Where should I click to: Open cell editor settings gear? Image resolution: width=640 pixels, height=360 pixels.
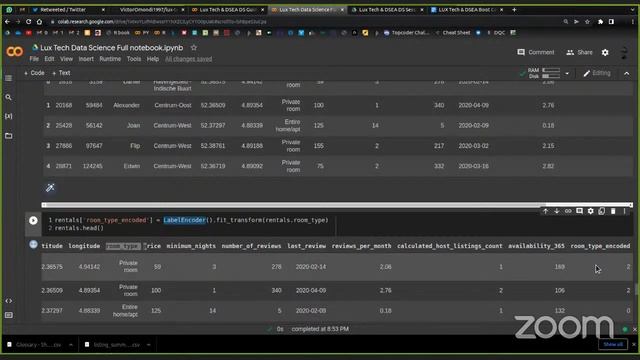[590, 211]
